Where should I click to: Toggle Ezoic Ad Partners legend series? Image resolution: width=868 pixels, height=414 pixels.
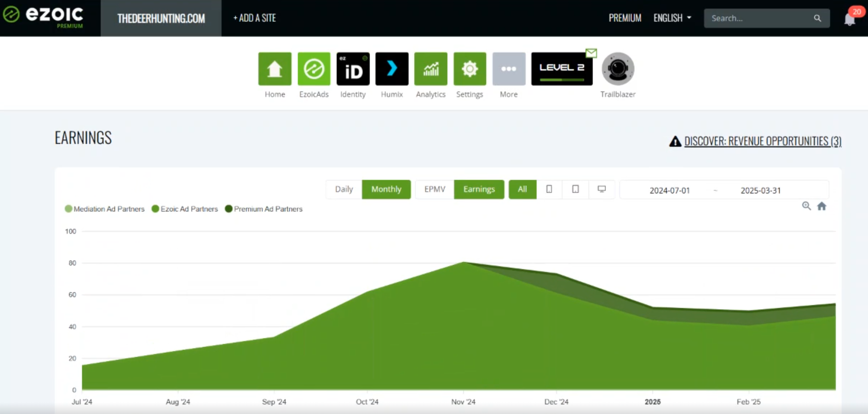tap(185, 209)
